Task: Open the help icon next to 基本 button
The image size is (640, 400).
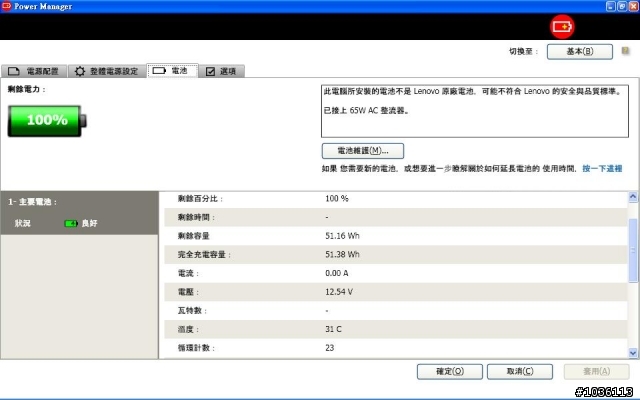Action: pyautogui.click(x=625, y=51)
